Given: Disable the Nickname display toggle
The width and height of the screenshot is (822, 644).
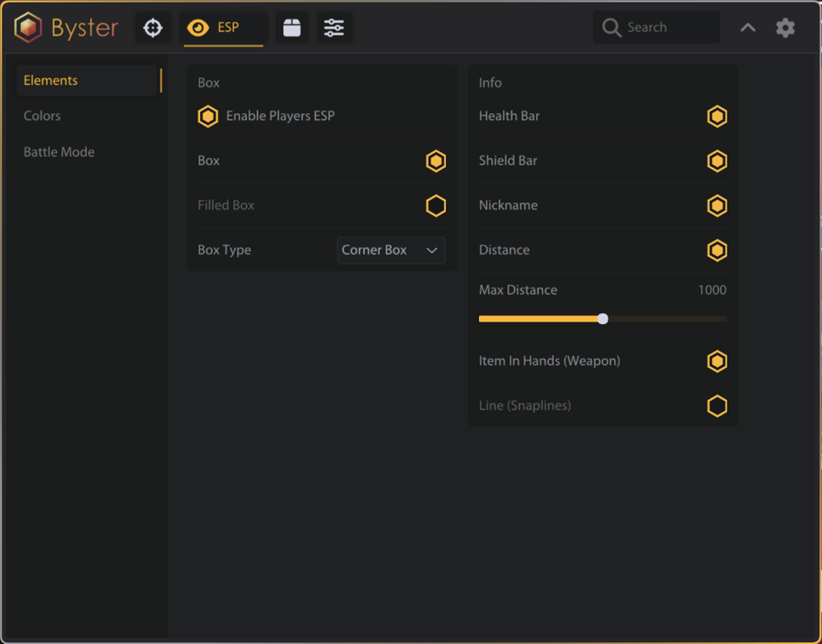Looking at the screenshot, I should point(716,206).
